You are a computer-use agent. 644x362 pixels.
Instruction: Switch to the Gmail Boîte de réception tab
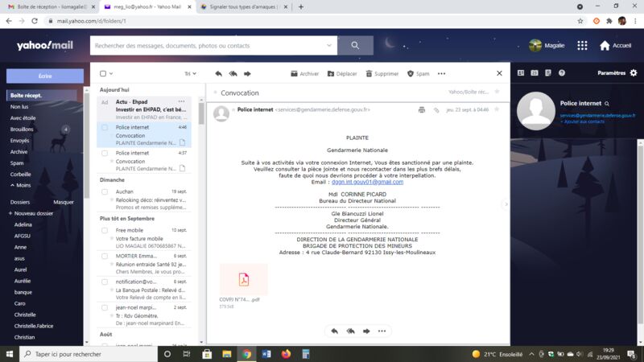click(52, 7)
